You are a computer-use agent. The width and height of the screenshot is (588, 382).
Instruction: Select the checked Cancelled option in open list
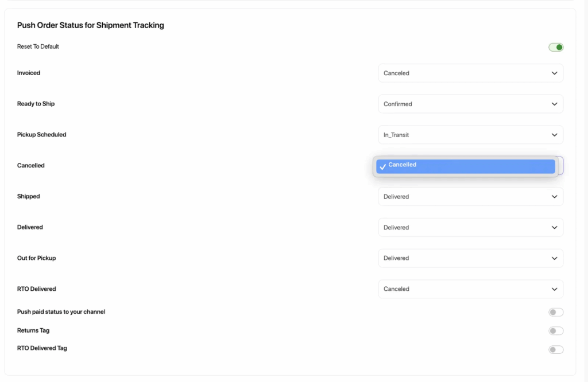[466, 166]
